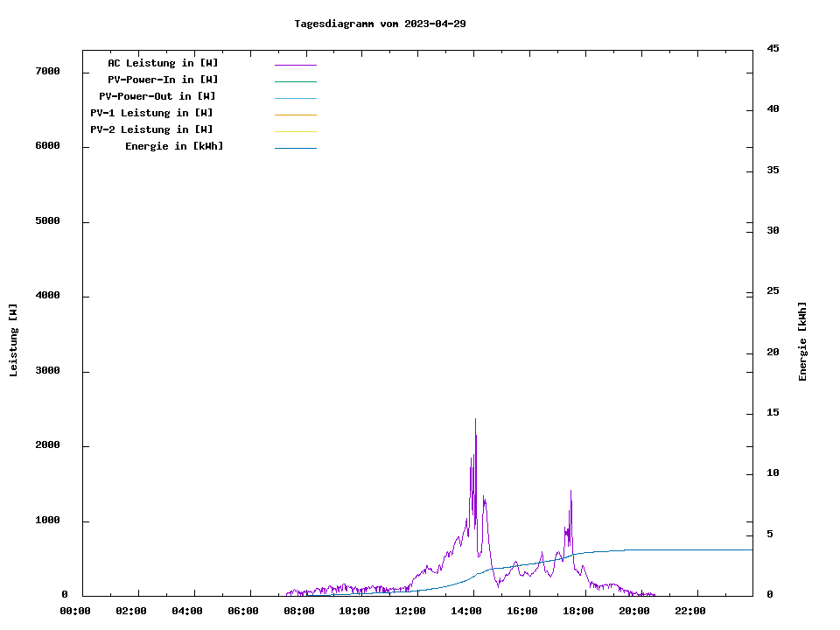Click the 22:00 time axis tick label

(x=690, y=611)
